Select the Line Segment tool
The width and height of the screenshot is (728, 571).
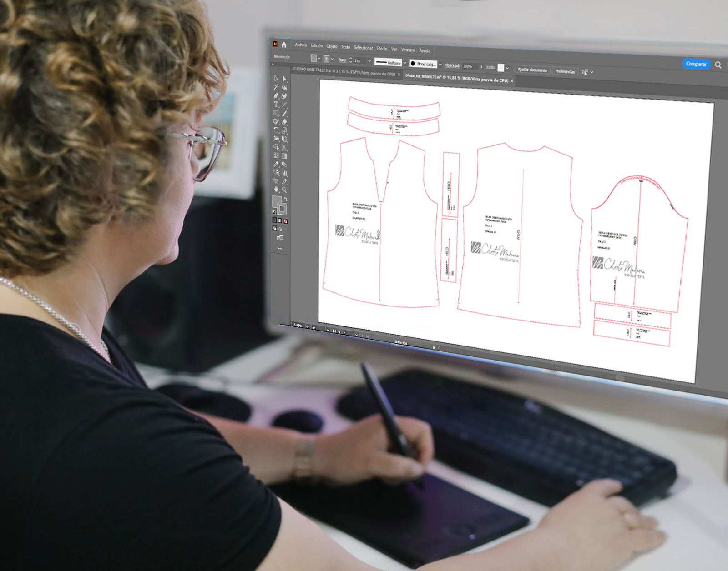pyautogui.click(x=284, y=104)
